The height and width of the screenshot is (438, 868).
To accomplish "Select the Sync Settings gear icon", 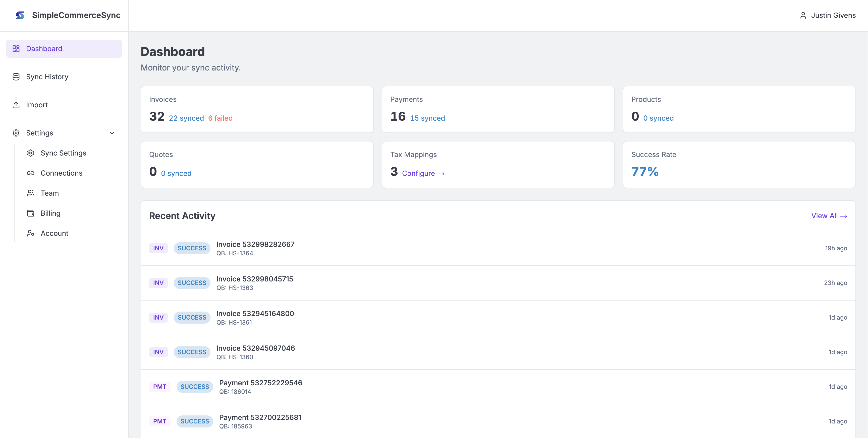I will click(x=31, y=153).
